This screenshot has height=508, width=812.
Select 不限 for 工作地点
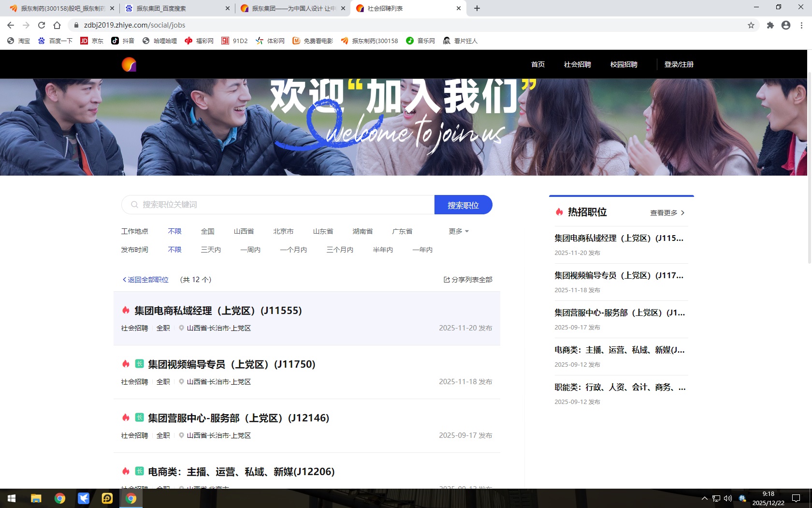point(174,231)
